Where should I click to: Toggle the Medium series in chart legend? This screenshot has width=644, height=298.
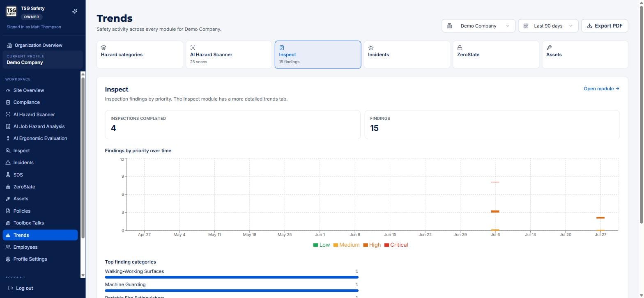[346, 245]
